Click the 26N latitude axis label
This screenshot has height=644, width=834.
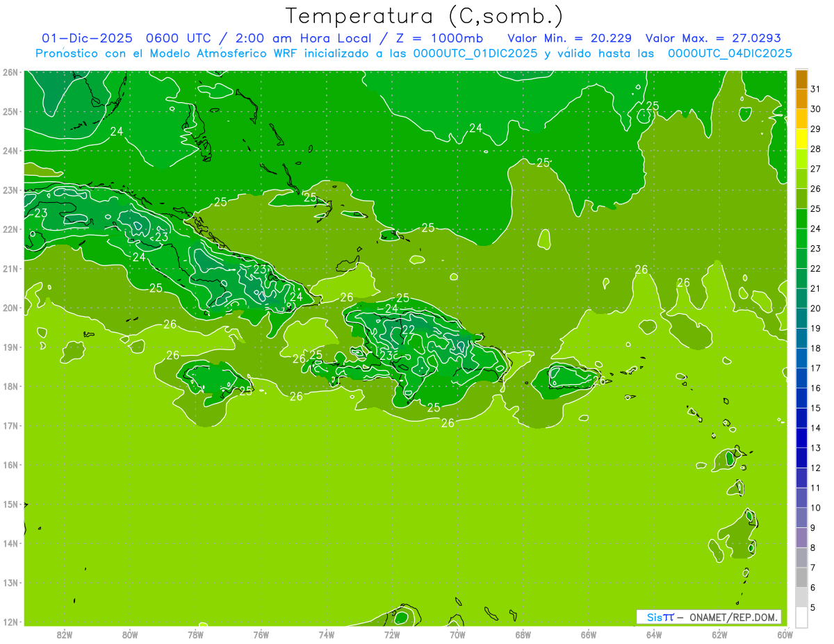tap(10, 72)
